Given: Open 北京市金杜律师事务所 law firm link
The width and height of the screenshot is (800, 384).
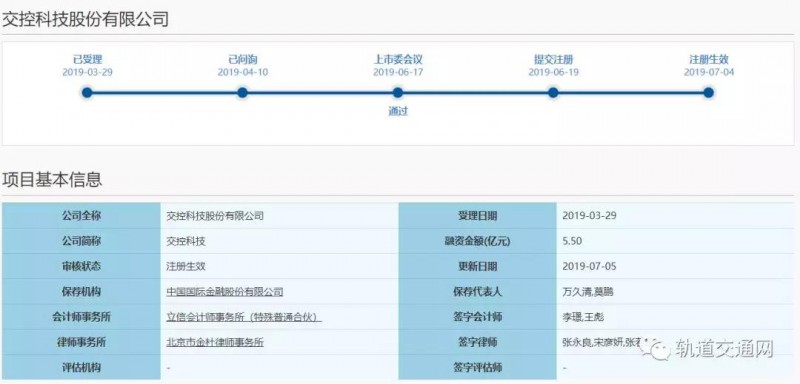Looking at the screenshot, I should (x=215, y=342).
